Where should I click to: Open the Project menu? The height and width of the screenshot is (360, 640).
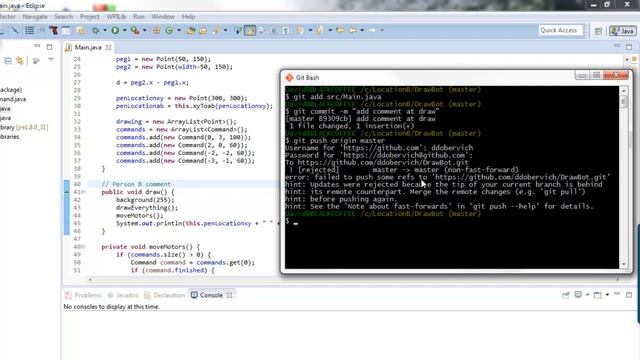pos(90,17)
